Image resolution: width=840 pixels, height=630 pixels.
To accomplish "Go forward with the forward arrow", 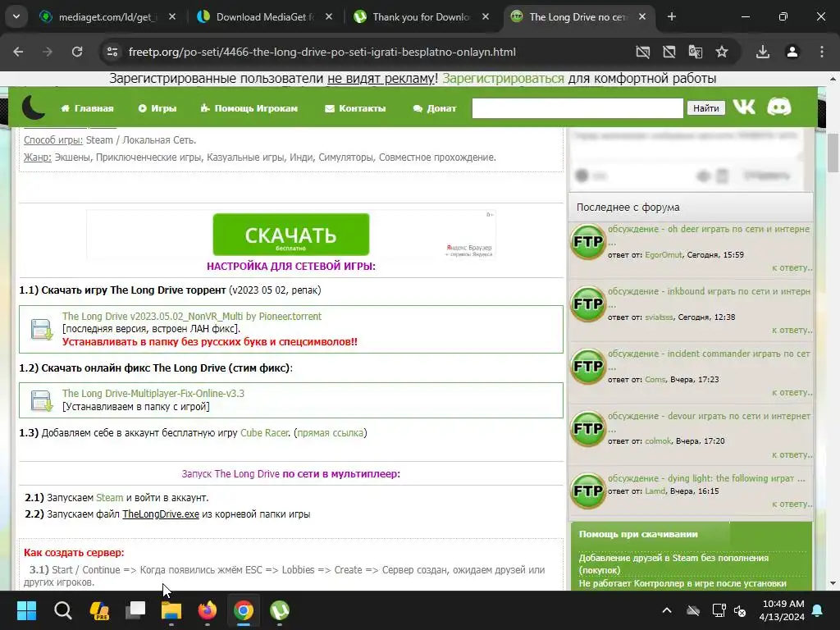I will (48, 52).
